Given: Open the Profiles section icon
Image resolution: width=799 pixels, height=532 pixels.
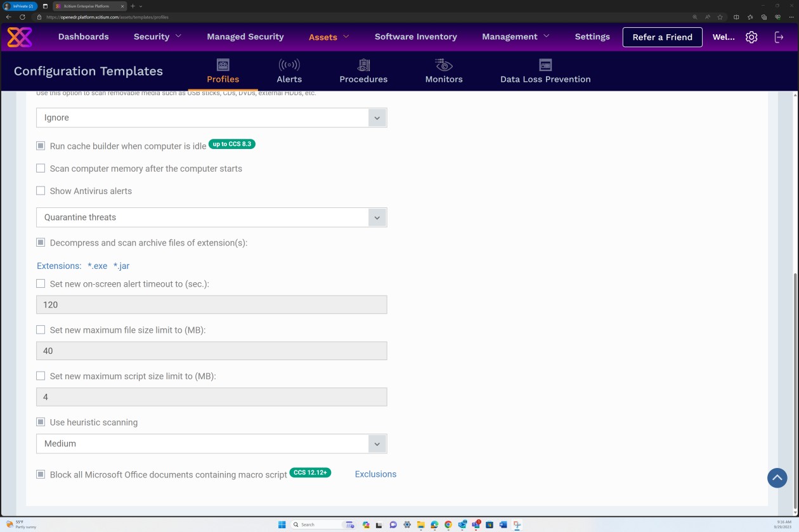Looking at the screenshot, I should click(223, 65).
